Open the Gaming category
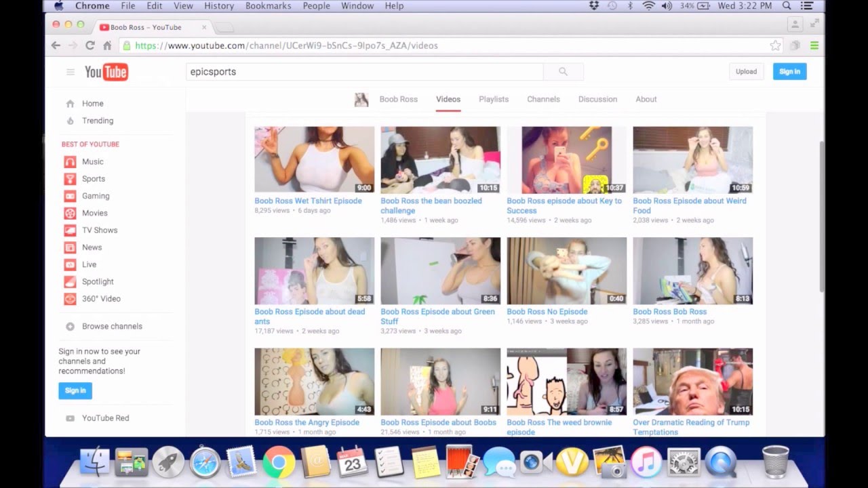 coord(96,196)
